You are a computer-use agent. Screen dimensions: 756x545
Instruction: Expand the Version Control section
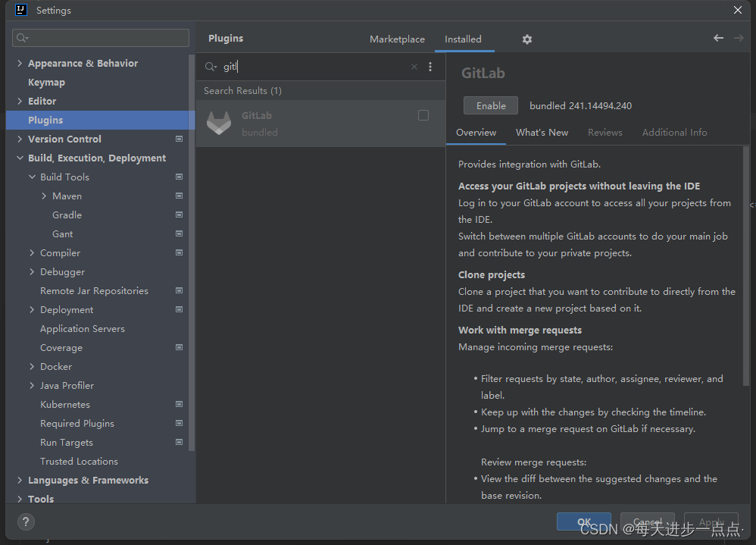pos(20,139)
